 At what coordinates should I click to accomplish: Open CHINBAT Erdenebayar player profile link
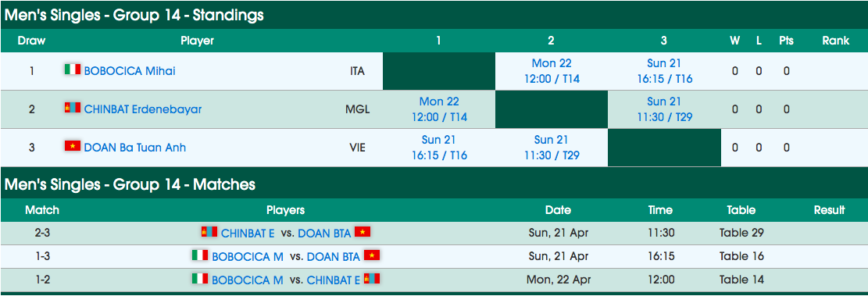(x=143, y=109)
